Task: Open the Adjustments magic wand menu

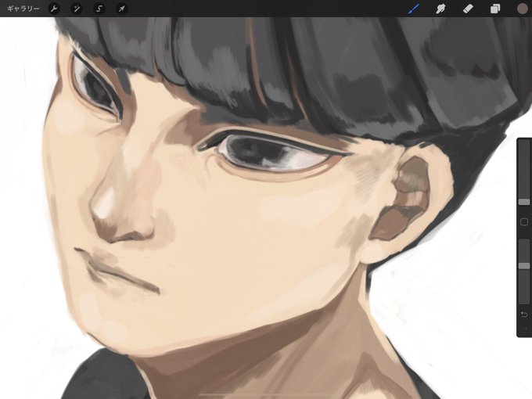Action: (77, 9)
